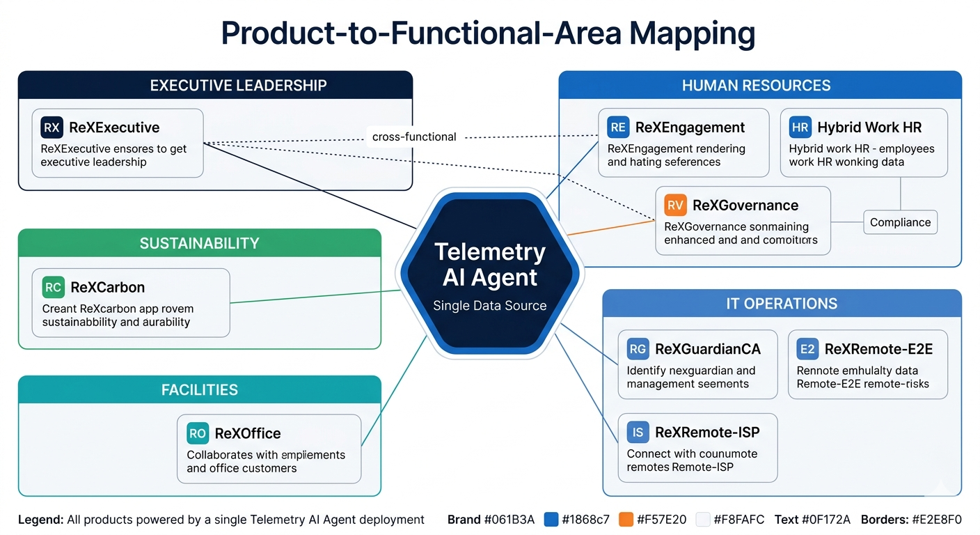This screenshot has width=980, height=535.
Task: Click the SUSTAINABILITY header bar
Action: click(x=199, y=242)
